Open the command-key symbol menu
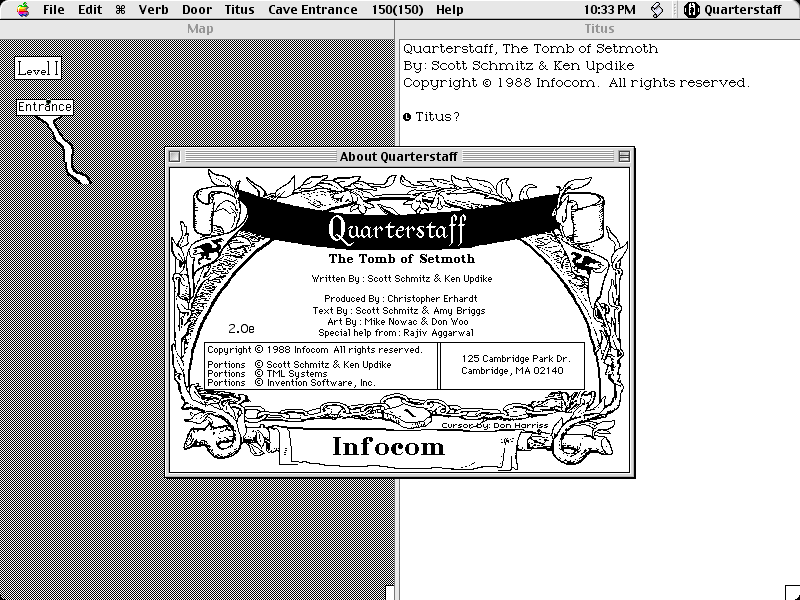Screen dimensions: 800x600 (120, 9)
